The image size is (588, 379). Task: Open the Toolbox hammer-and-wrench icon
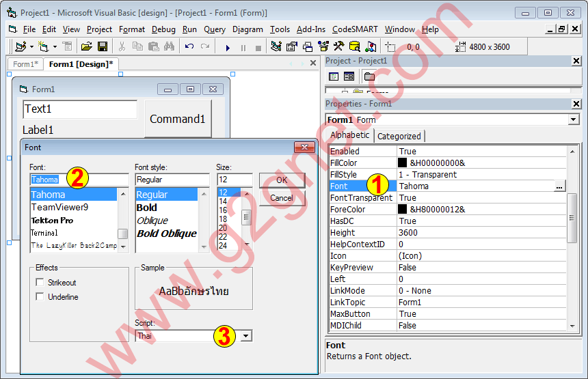[x=338, y=47]
